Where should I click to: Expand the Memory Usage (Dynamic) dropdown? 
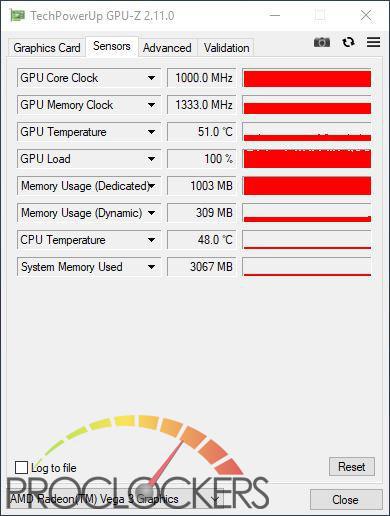[151, 213]
